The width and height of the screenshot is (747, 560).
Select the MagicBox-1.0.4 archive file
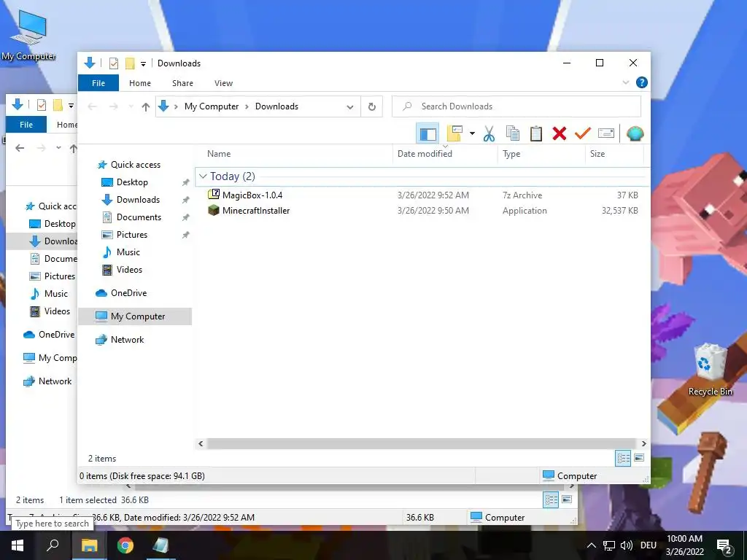pyautogui.click(x=252, y=195)
